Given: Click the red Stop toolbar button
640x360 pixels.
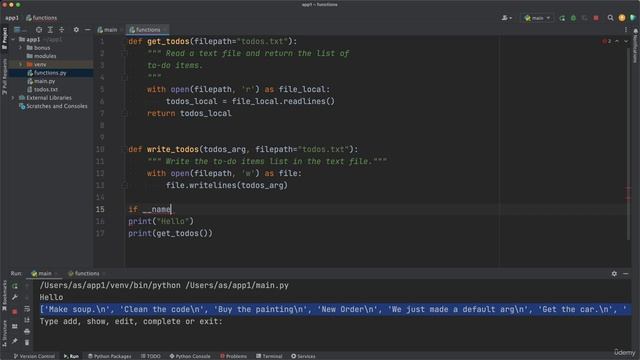Looking at the screenshot, I should click(596, 18).
